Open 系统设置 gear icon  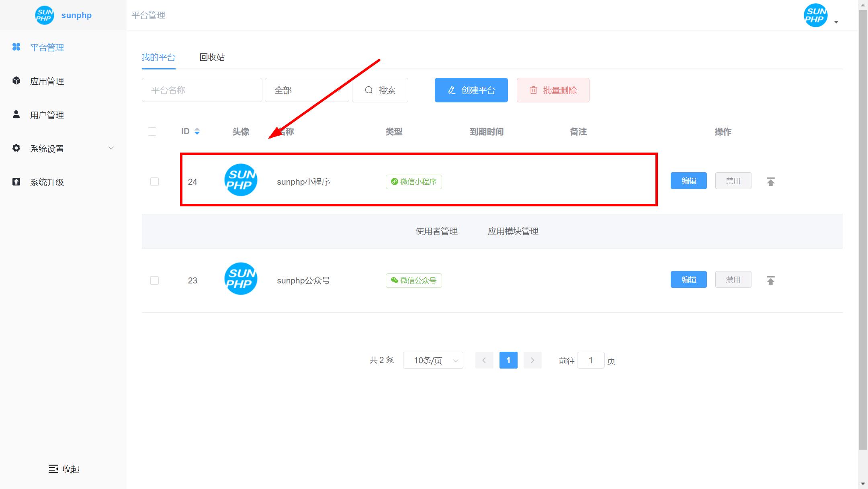16,148
